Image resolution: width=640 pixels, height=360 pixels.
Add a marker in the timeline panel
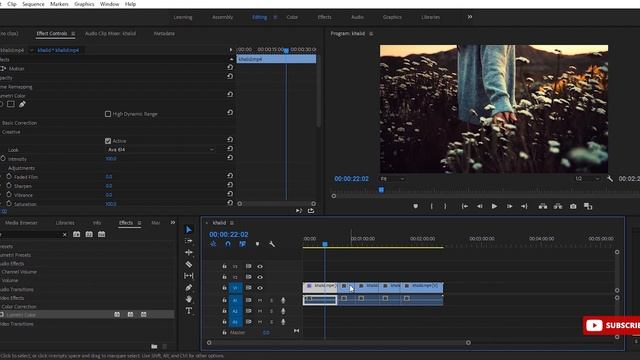pyautogui.click(x=257, y=244)
